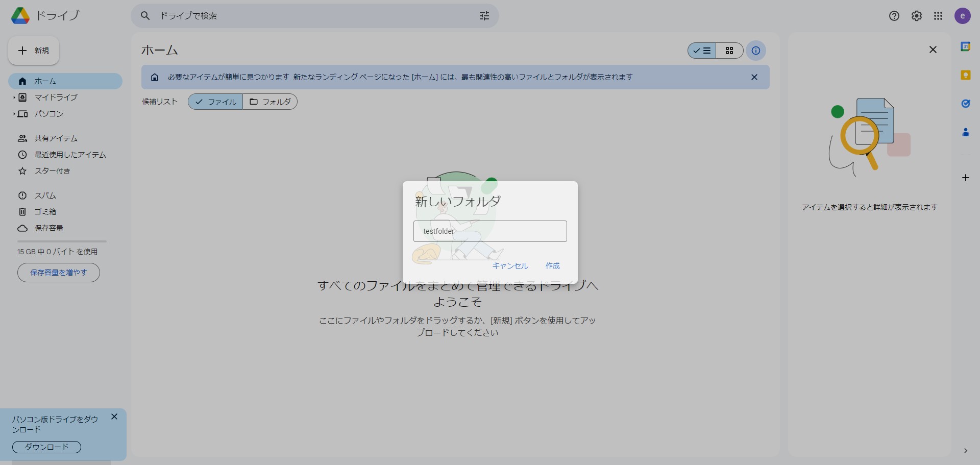980x465 pixels.
Task: Collapse the side panel with the chevron
Action: click(x=965, y=451)
